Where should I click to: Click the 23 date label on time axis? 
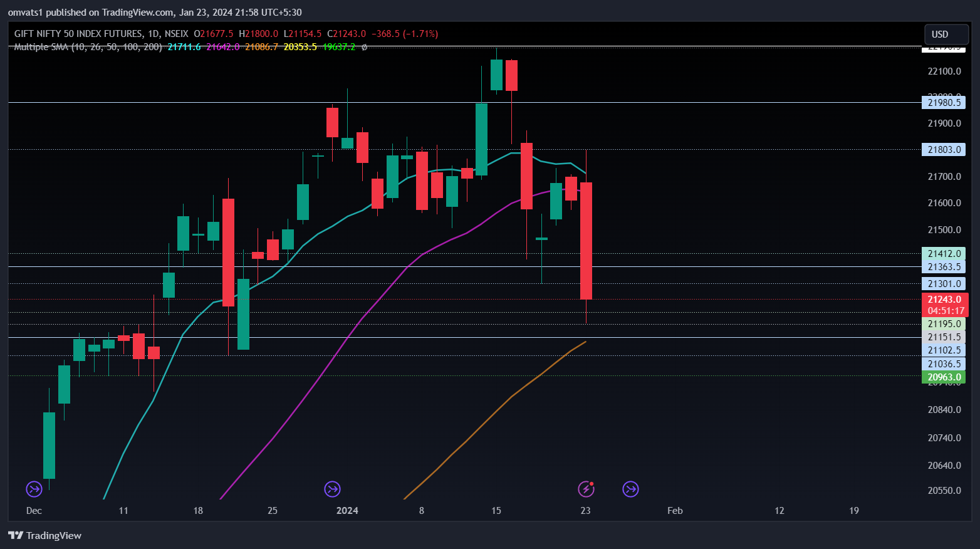coord(585,511)
